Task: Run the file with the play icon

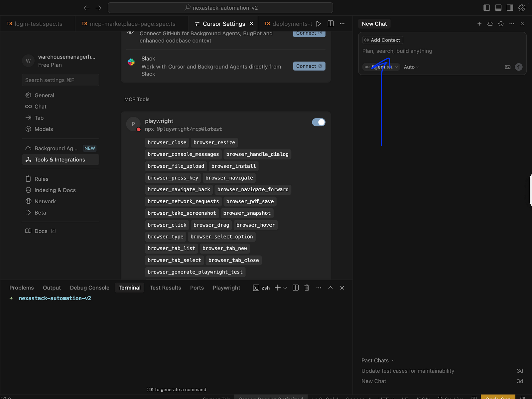Action: pos(319,24)
